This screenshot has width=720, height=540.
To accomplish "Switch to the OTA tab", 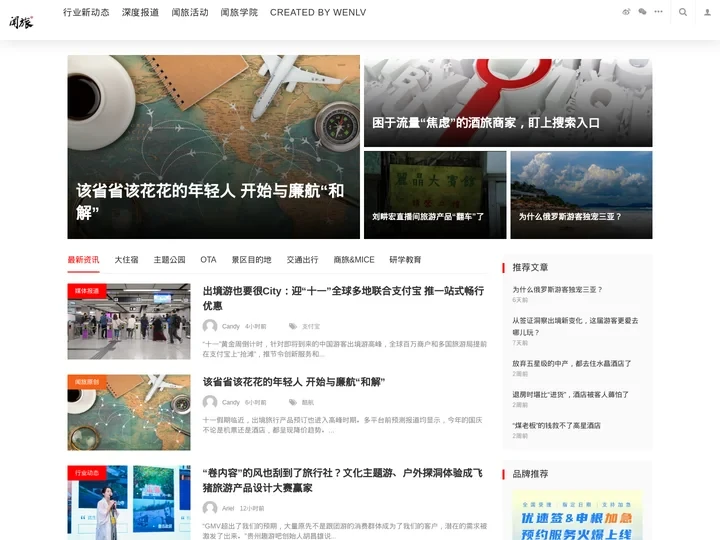I will 208,260.
